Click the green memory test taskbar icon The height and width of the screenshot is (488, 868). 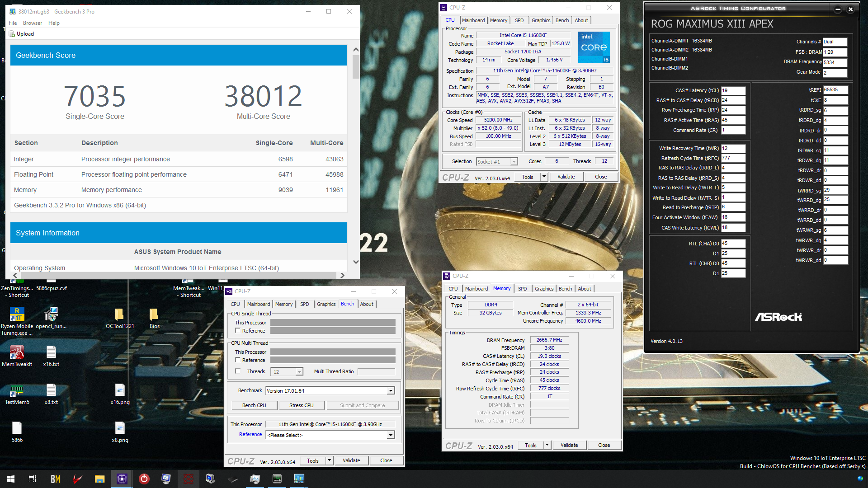[277, 479]
